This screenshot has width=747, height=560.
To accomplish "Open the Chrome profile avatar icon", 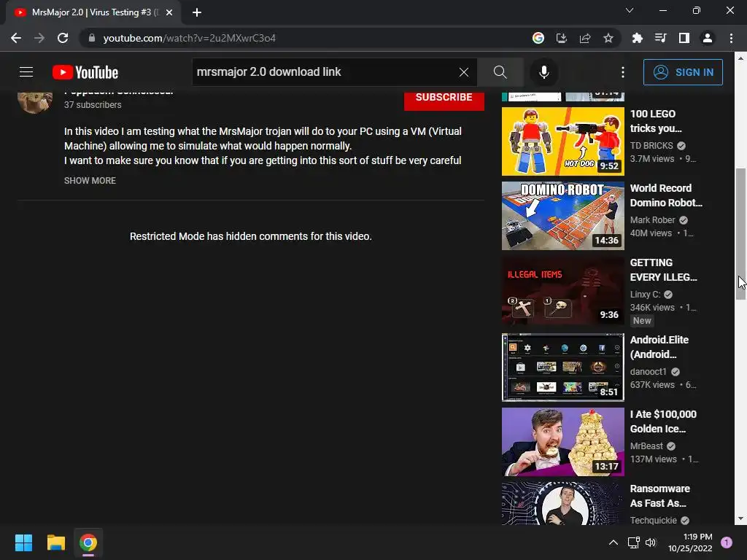I will coord(708,38).
